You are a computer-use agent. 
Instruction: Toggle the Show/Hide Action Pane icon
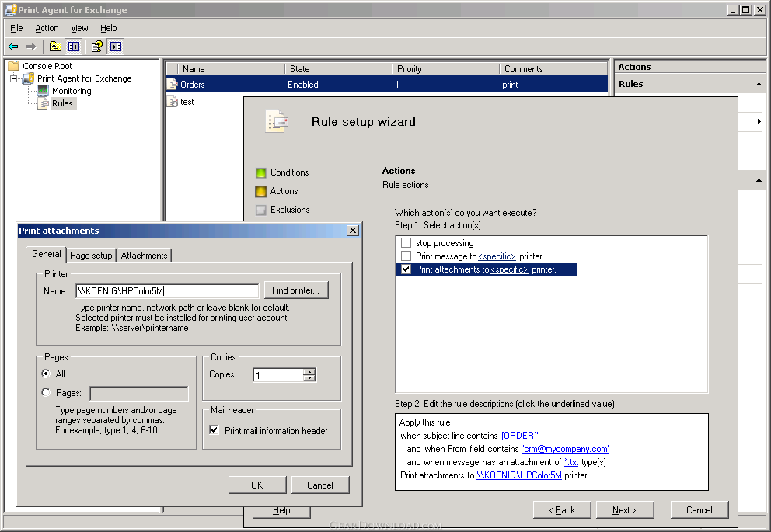coord(116,47)
